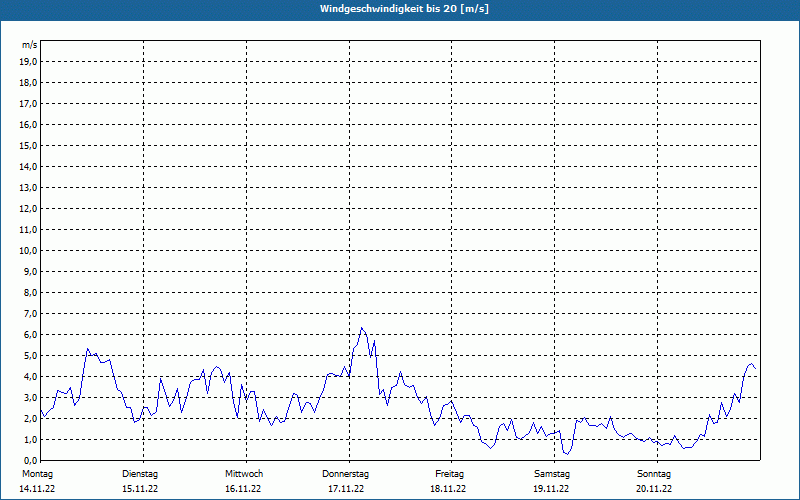This screenshot has width=800, height=500.
Task: Click the 'm/s' unit label
Action: tap(30, 45)
